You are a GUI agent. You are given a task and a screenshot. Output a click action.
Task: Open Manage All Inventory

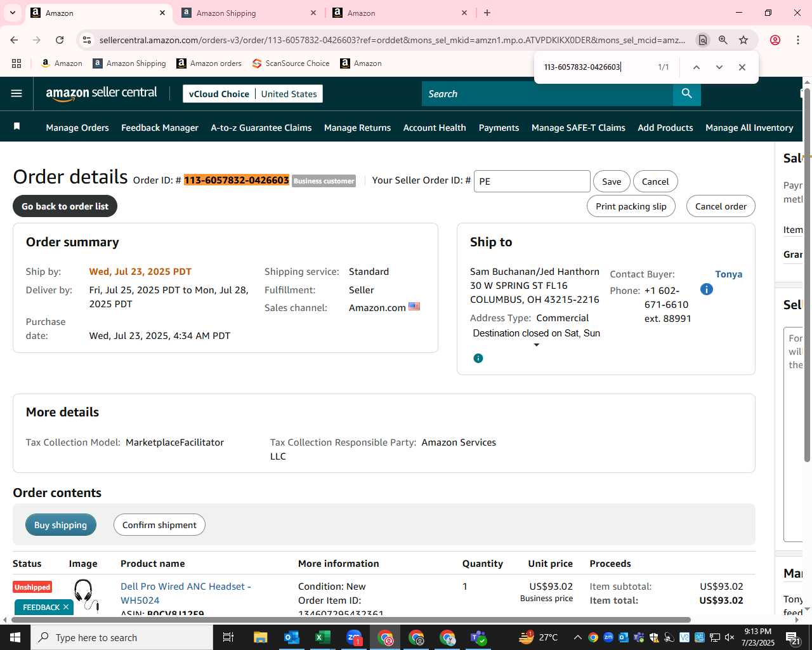(x=749, y=128)
